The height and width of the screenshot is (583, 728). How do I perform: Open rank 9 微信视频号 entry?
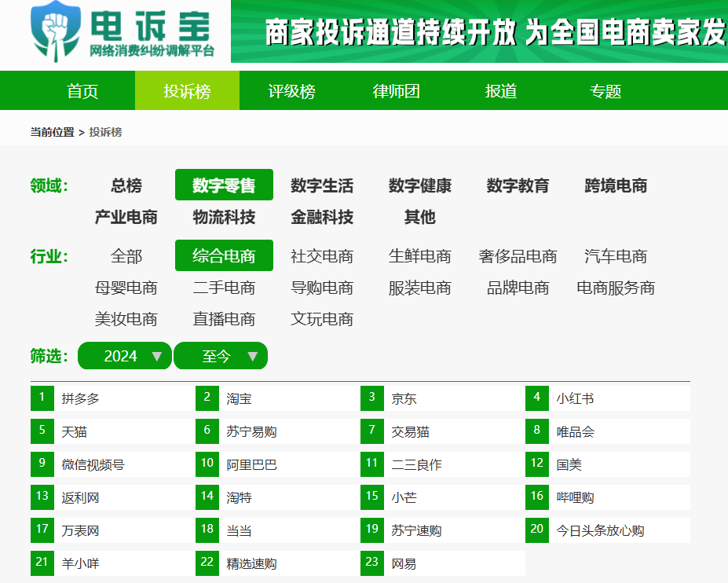coord(113,464)
